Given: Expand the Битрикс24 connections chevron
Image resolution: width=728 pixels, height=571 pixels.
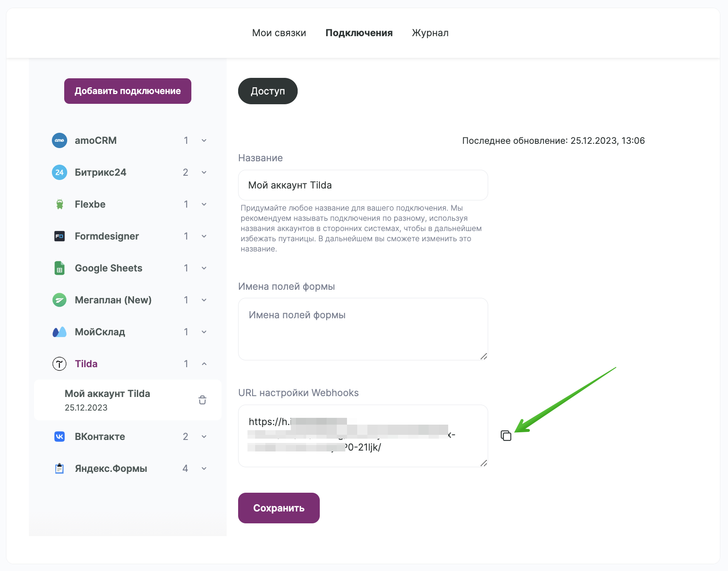Looking at the screenshot, I should (204, 172).
